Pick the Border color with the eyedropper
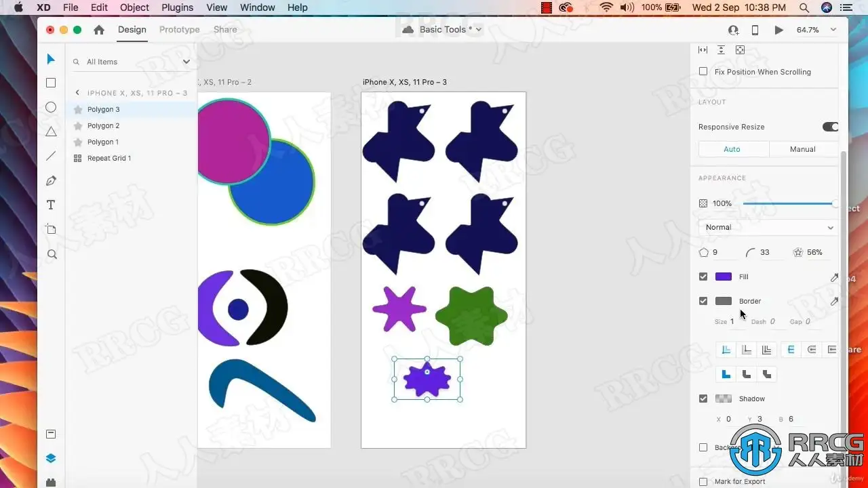The image size is (868, 488). 834,302
